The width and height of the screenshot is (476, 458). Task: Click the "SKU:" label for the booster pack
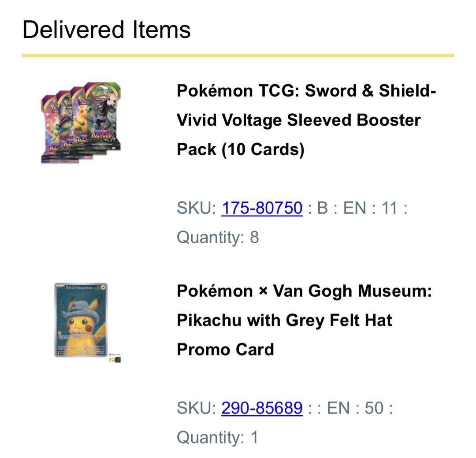[196, 208]
